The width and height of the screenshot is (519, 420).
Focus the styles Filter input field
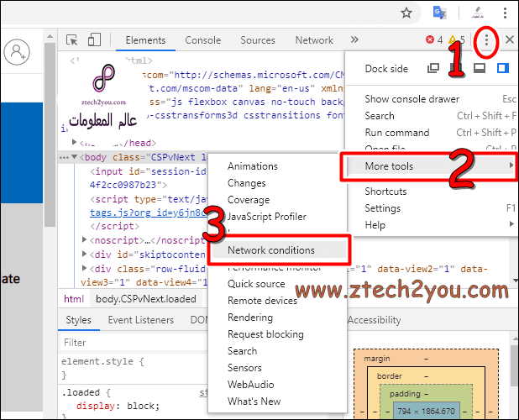pos(134,343)
